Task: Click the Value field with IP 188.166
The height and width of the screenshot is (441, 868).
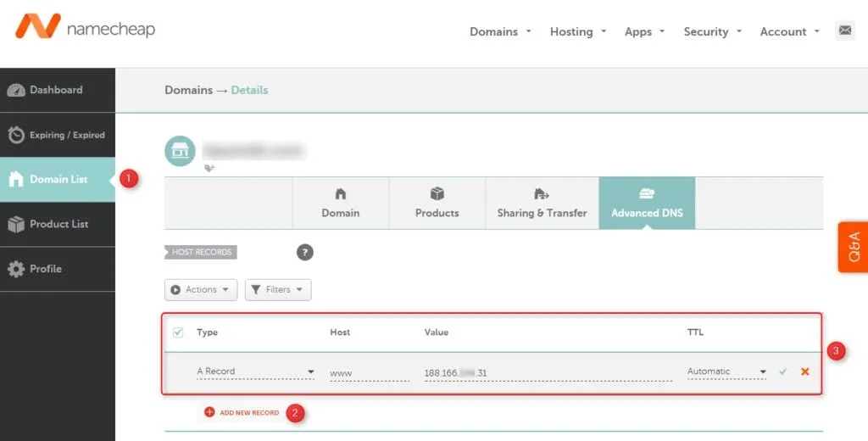Action: [x=548, y=373]
